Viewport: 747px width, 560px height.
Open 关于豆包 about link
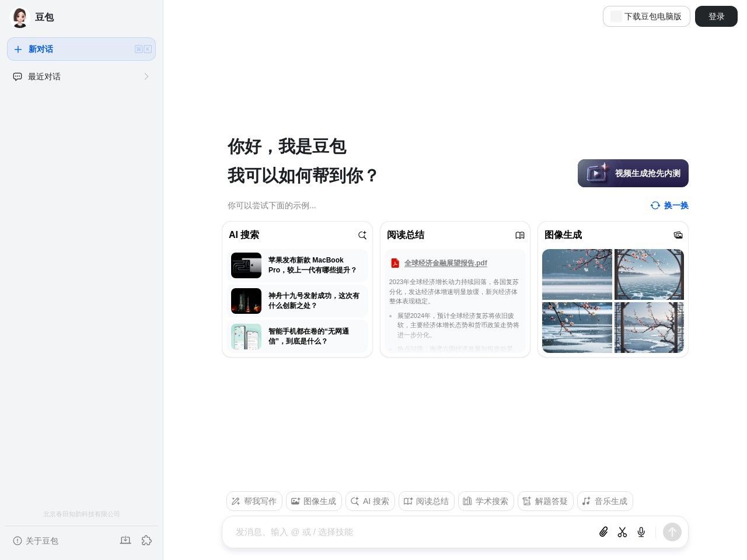pyautogui.click(x=36, y=541)
